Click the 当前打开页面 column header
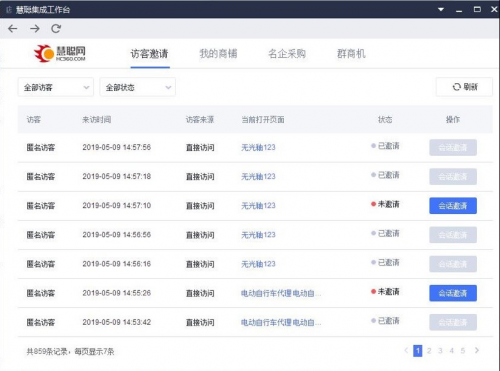 (263, 119)
